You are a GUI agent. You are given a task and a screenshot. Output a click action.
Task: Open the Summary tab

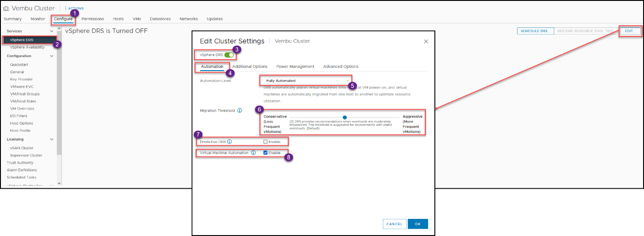tap(13, 19)
